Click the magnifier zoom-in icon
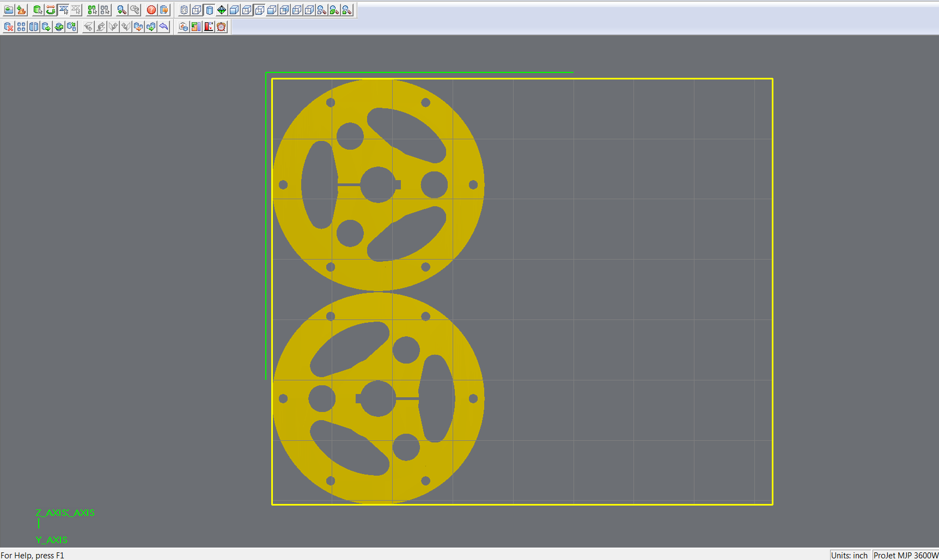Image resolution: width=939 pixels, height=560 pixels. click(121, 10)
